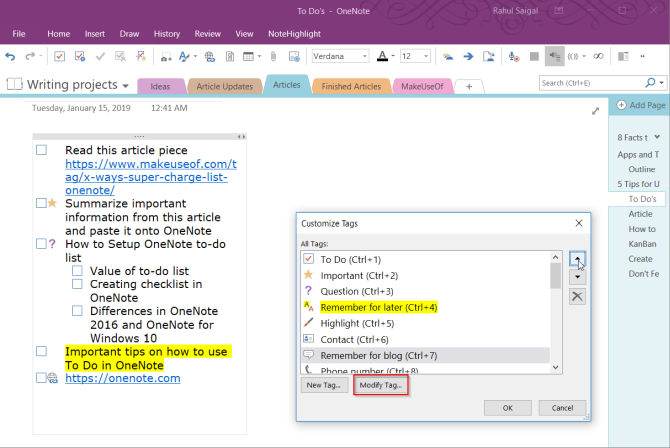
Task: Open the onenote.com hyperlink in the note
Action: click(x=122, y=378)
